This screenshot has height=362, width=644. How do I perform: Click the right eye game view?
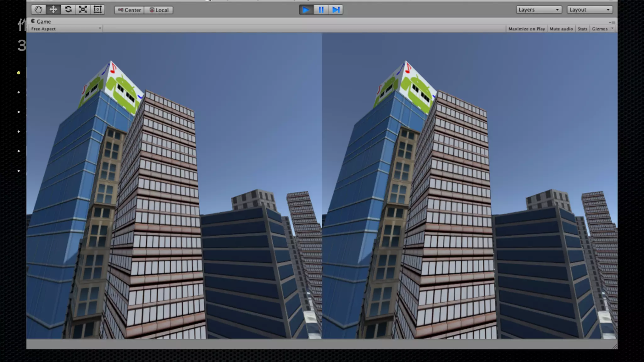(470, 186)
